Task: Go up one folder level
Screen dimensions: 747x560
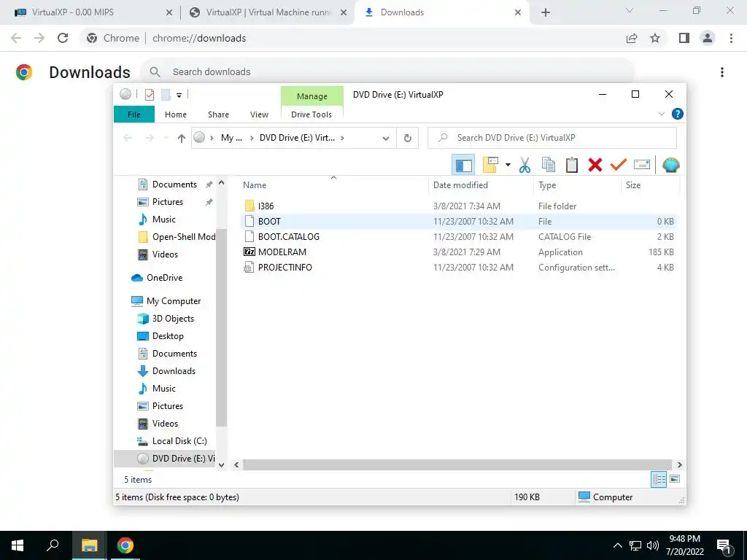Action: [x=181, y=138]
